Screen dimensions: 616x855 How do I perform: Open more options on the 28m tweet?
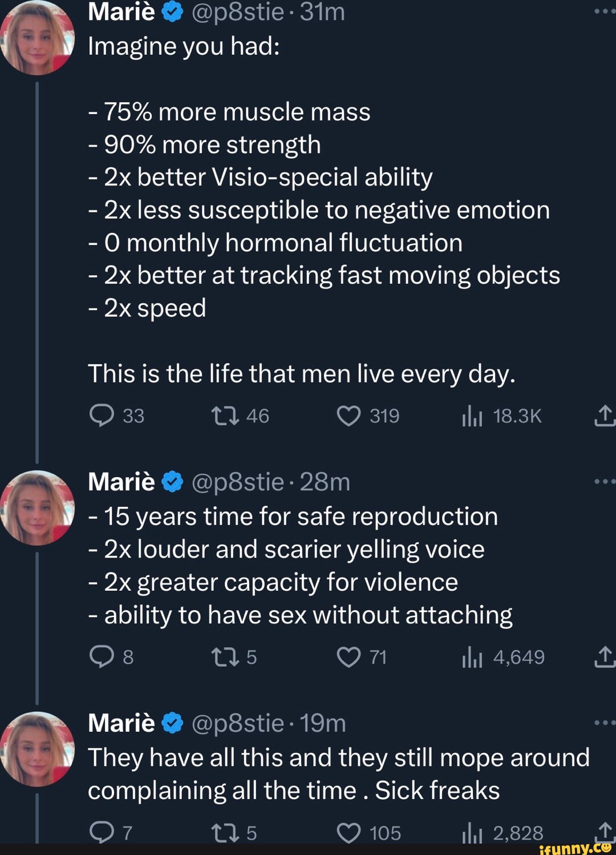(x=604, y=482)
